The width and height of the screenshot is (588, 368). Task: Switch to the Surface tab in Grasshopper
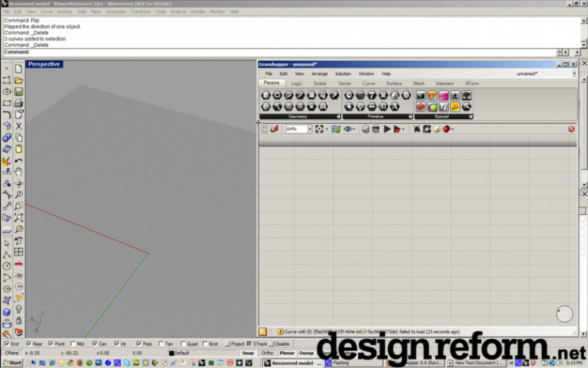click(393, 83)
